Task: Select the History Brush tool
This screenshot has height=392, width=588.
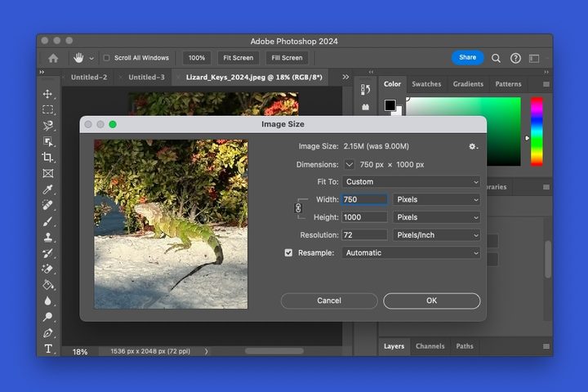Action: click(47, 253)
